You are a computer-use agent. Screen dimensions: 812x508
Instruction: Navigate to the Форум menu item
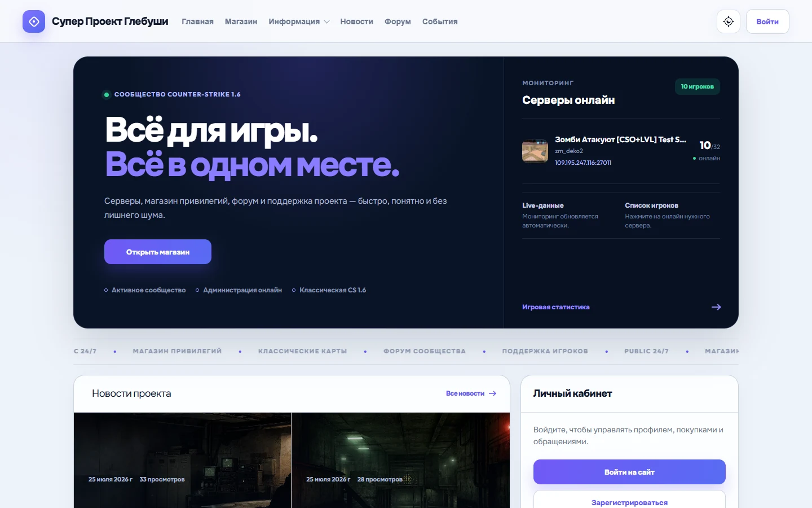398,21
